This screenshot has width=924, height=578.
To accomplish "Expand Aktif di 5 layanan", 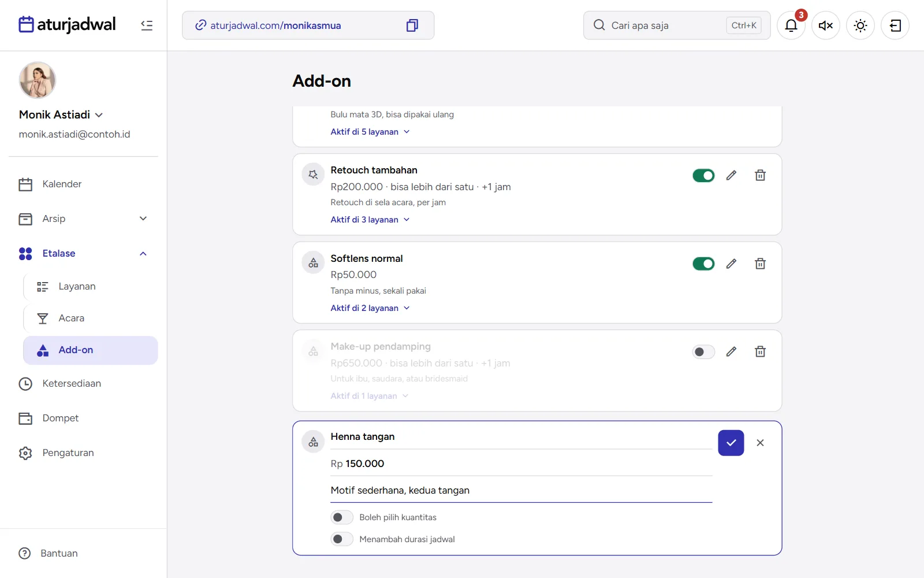I will 370,132.
